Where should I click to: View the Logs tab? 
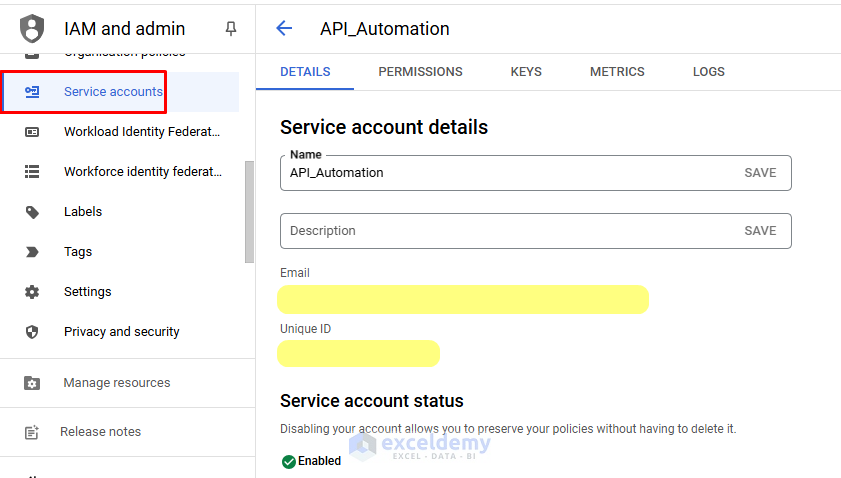709,72
